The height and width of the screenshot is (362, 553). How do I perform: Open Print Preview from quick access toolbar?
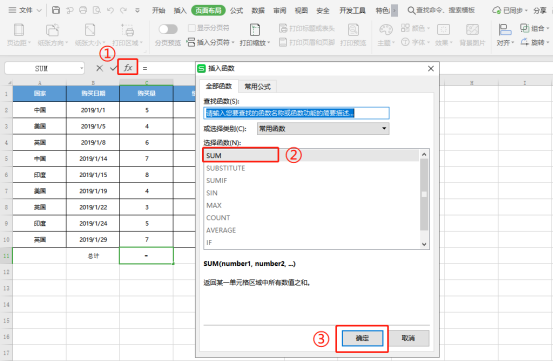97,10
